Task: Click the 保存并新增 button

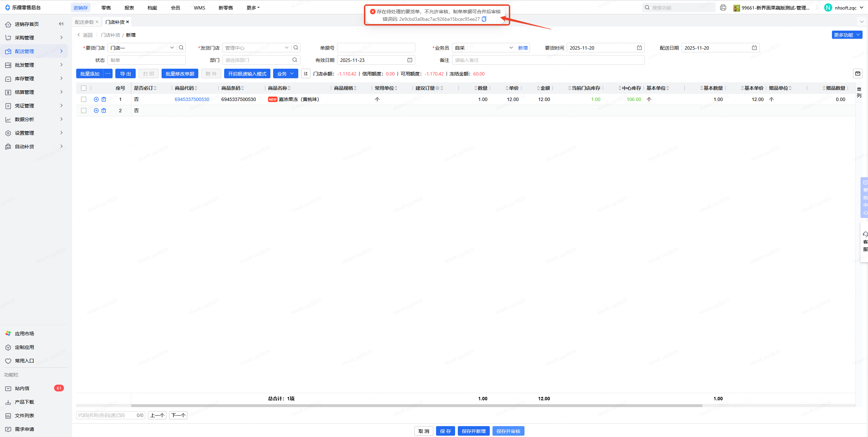Action: point(473,431)
